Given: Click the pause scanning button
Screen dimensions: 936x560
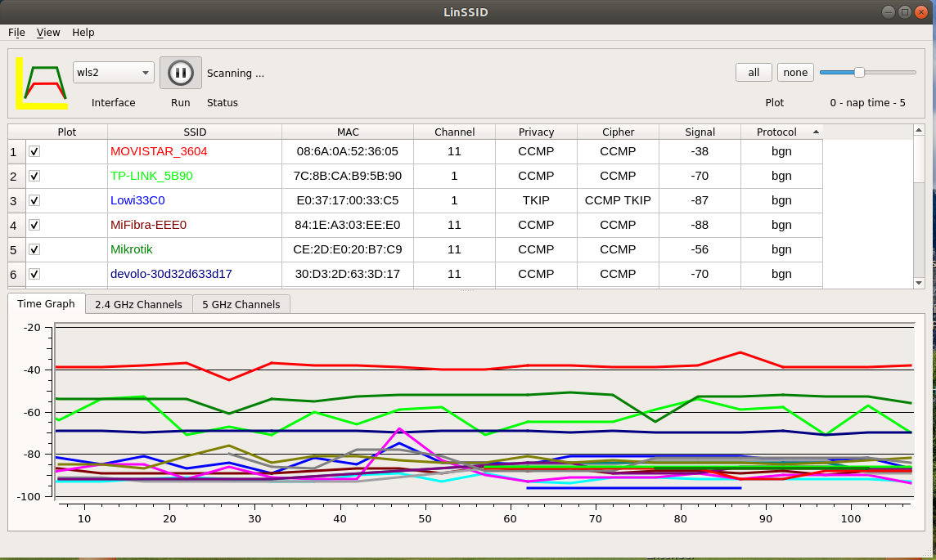Looking at the screenshot, I should [180, 73].
